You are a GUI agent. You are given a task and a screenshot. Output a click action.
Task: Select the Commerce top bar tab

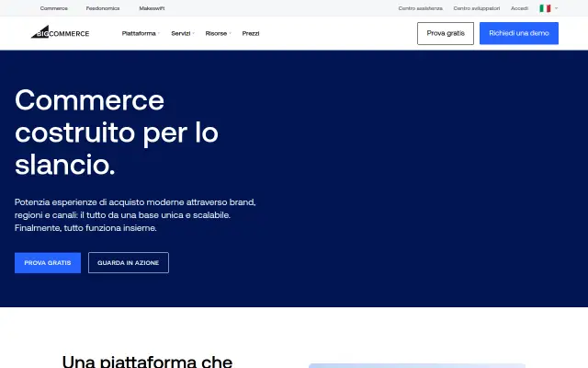[x=54, y=8]
